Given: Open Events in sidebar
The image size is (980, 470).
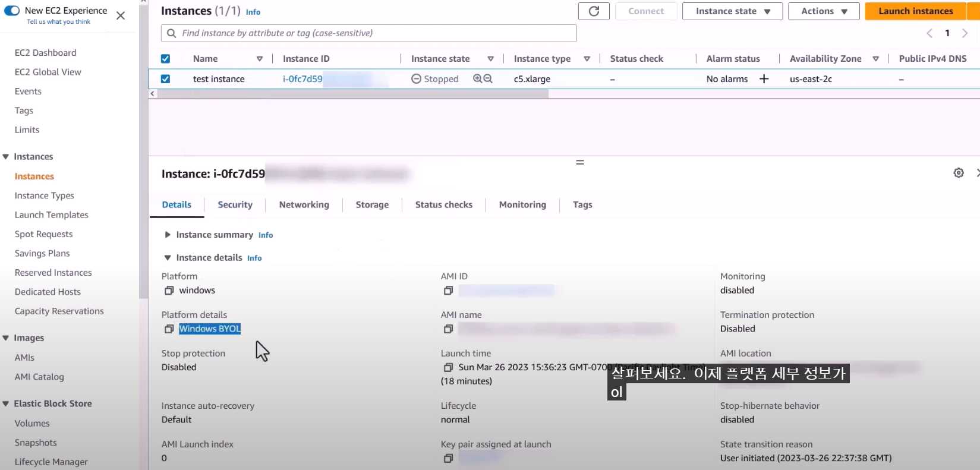Looking at the screenshot, I should (28, 92).
